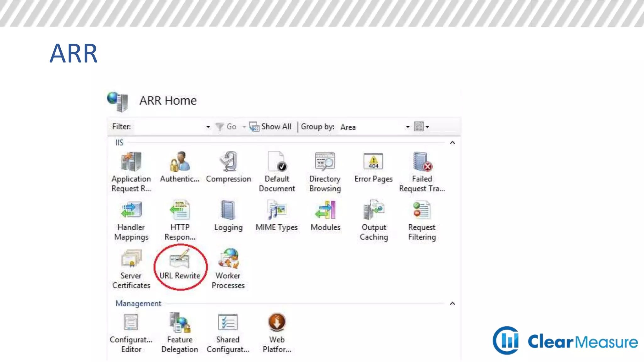
Task: Open the Group by Area dropdown
Action: (x=408, y=127)
